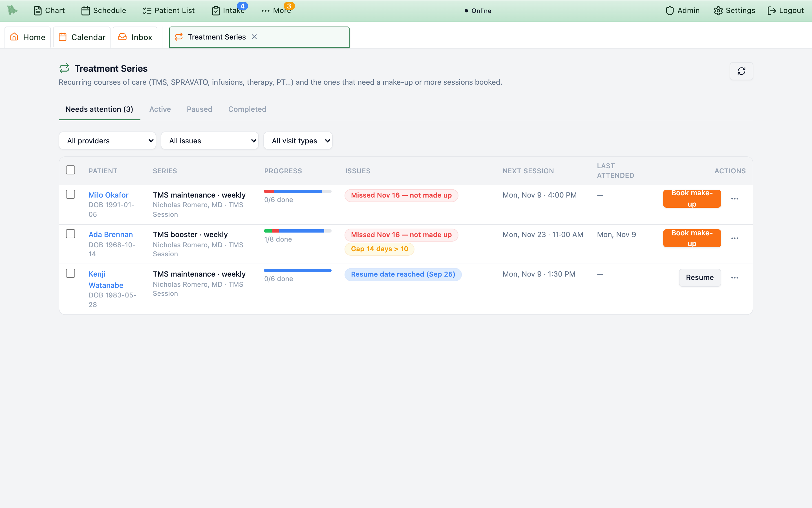Switch to the Completed tab
The width and height of the screenshot is (812, 508).
[x=247, y=109]
